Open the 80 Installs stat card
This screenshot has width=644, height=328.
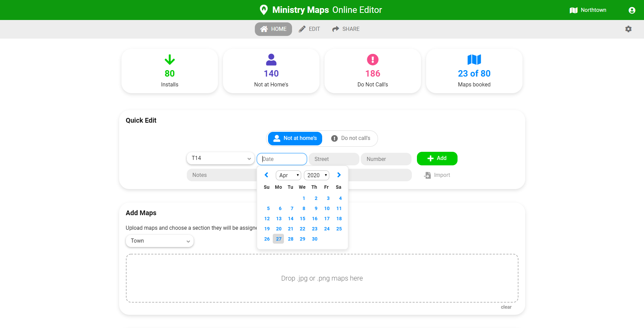click(170, 71)
